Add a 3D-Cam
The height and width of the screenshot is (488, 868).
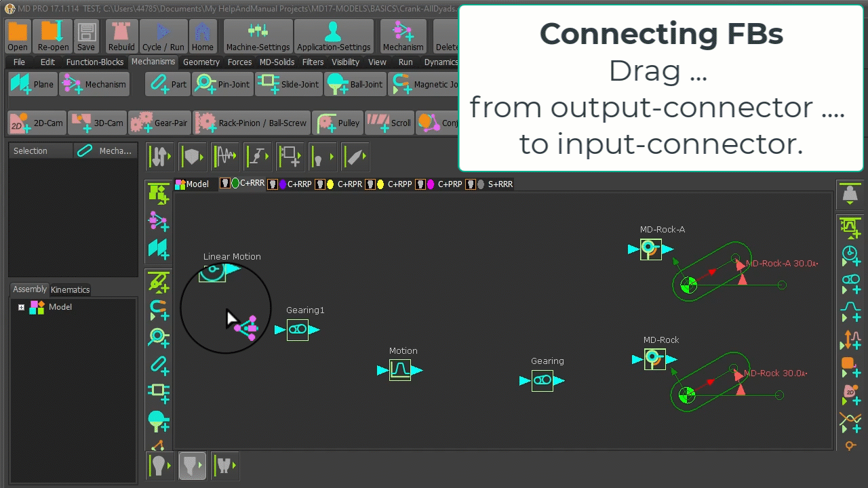(x=97, y=123)
